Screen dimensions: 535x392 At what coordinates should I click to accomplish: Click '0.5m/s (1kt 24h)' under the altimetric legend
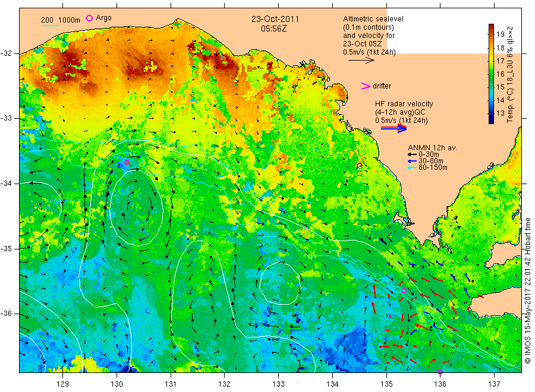(370, 52)
